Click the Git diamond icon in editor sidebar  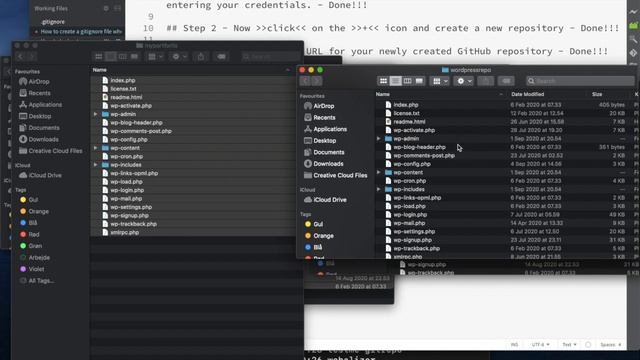(x=633, y=53)
